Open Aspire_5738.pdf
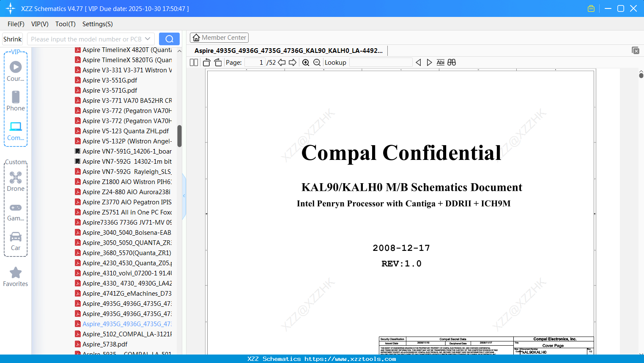 (101, 344)
